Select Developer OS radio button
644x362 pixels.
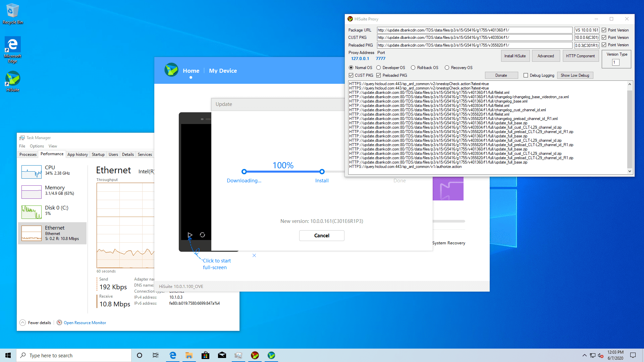(378, 67)
